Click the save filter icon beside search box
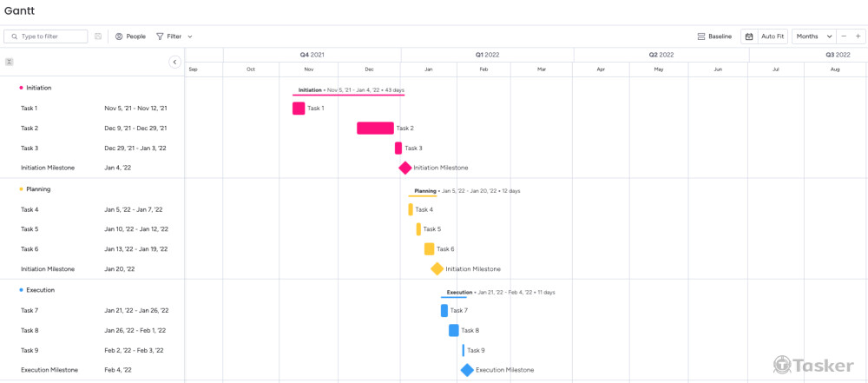Image resolution: width=868 pixels, height=383 pixels. click(98, 36)
